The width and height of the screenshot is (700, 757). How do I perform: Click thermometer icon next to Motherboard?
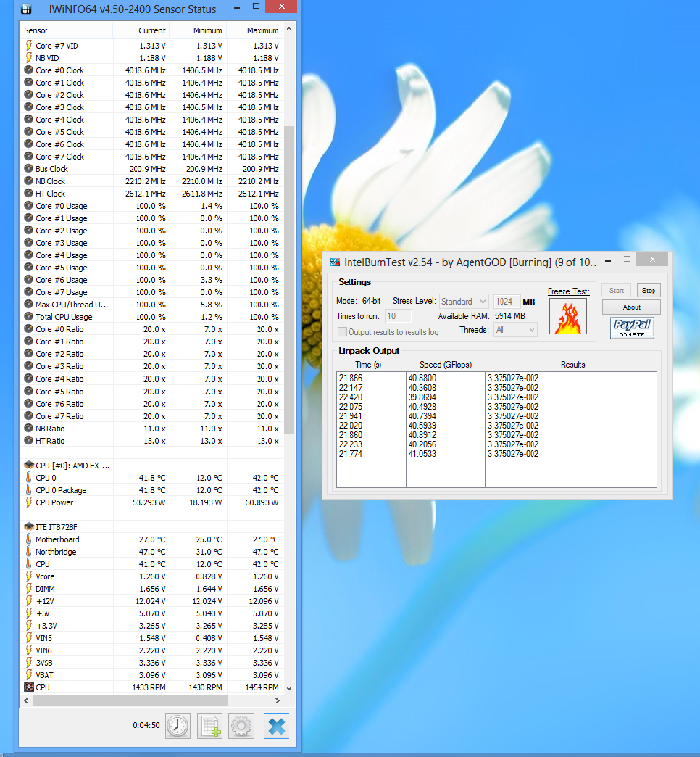(x=29, y=539)
